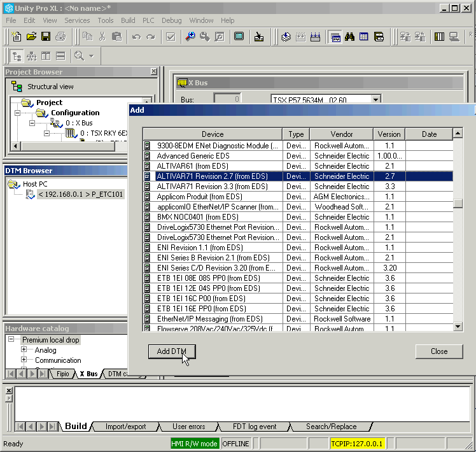Select Advanced Generic EDS row
This screenshot has width=476, height=452.
(x=298, y=156)
